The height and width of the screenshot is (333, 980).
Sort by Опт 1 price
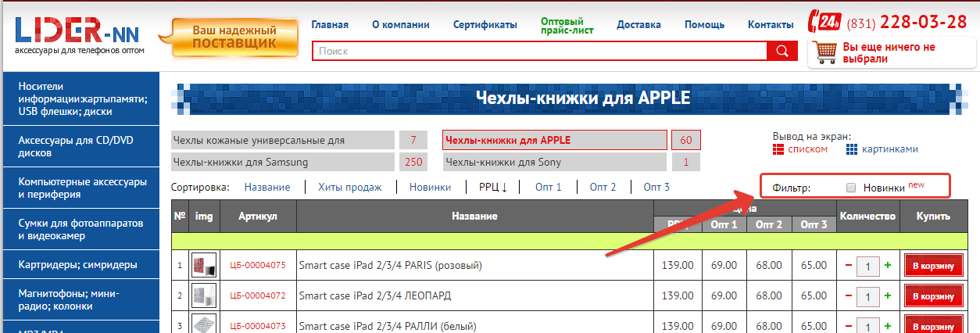[548, 187]
